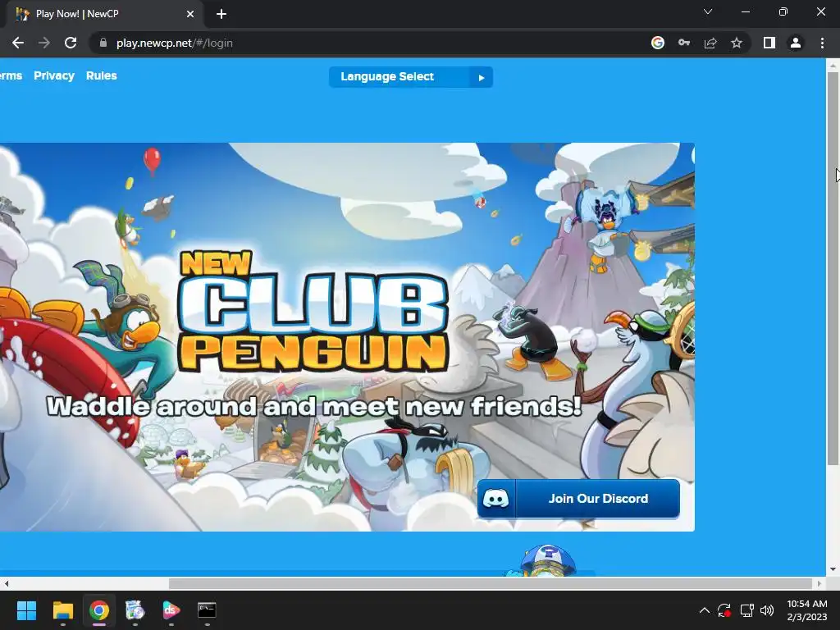The image size is (840, 630).
Task: Open the clock showing 10:54 AM
Action: 807,610
